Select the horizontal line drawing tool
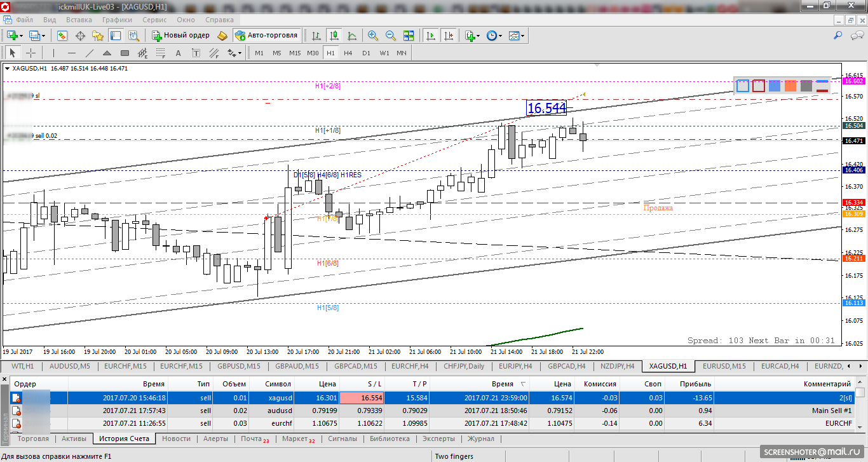 click(71, 53)
